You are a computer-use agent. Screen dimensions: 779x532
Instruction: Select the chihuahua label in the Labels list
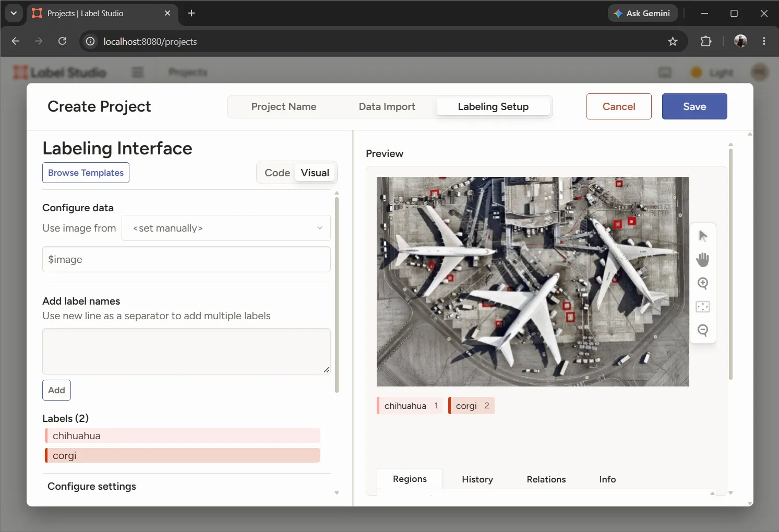183,436
